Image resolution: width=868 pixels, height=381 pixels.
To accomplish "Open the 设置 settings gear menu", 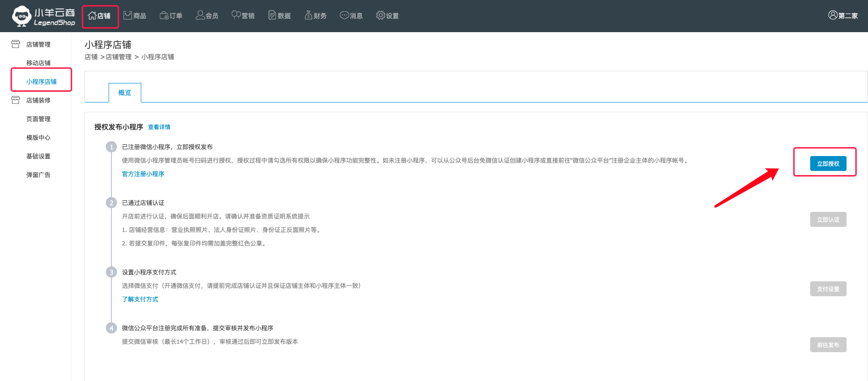I will 387,16.
